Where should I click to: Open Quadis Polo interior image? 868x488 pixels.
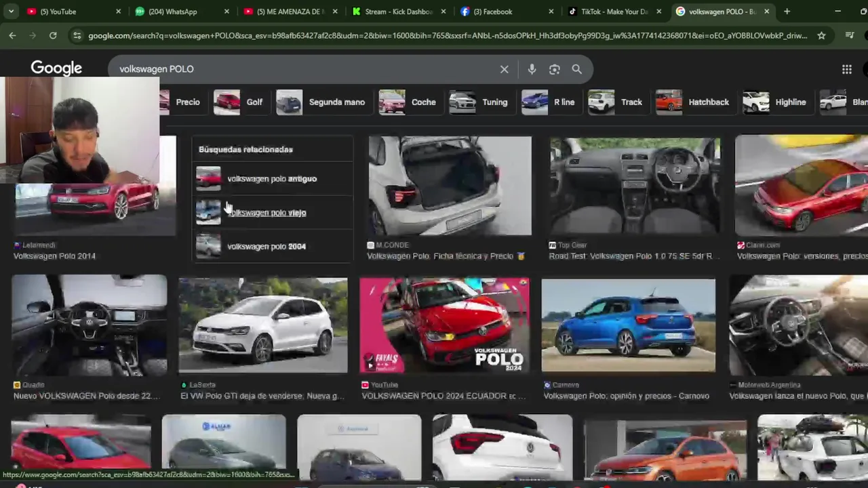pyautogui.click(x=89, y=325)
